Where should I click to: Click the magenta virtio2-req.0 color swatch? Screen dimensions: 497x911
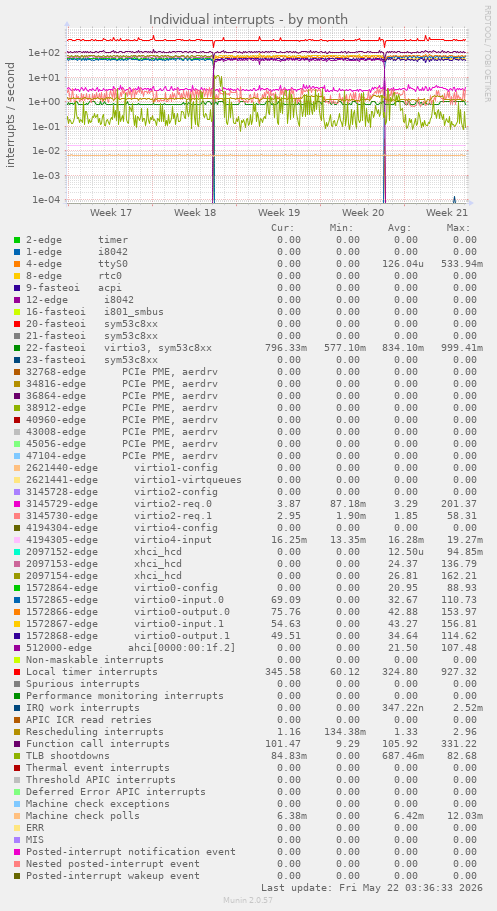tap(17, 504)
